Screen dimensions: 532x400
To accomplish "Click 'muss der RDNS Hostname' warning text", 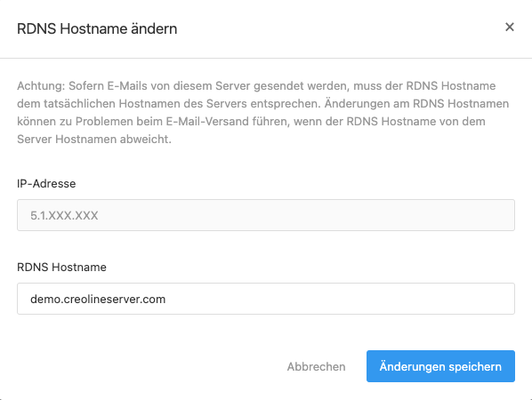I will 424,85.
